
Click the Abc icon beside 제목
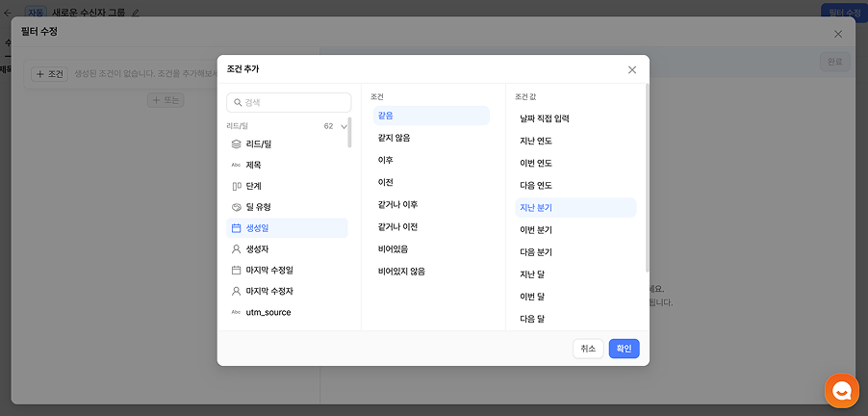click(237, 165)
